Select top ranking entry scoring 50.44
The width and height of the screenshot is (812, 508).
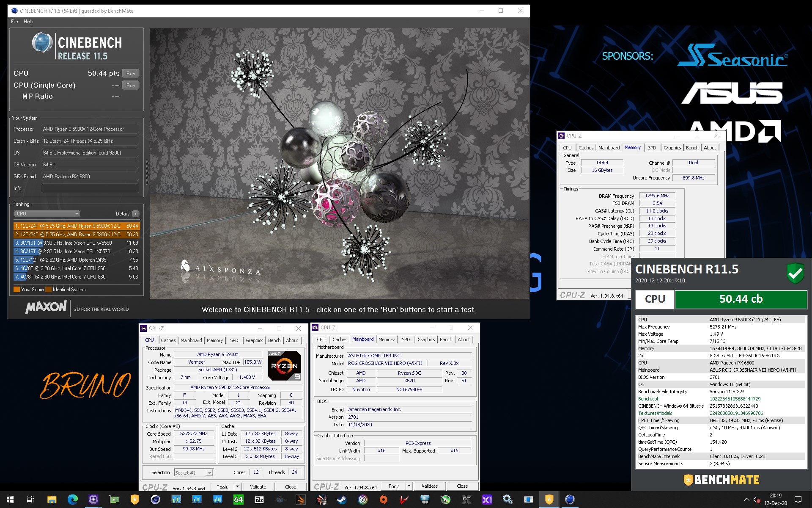77,226
